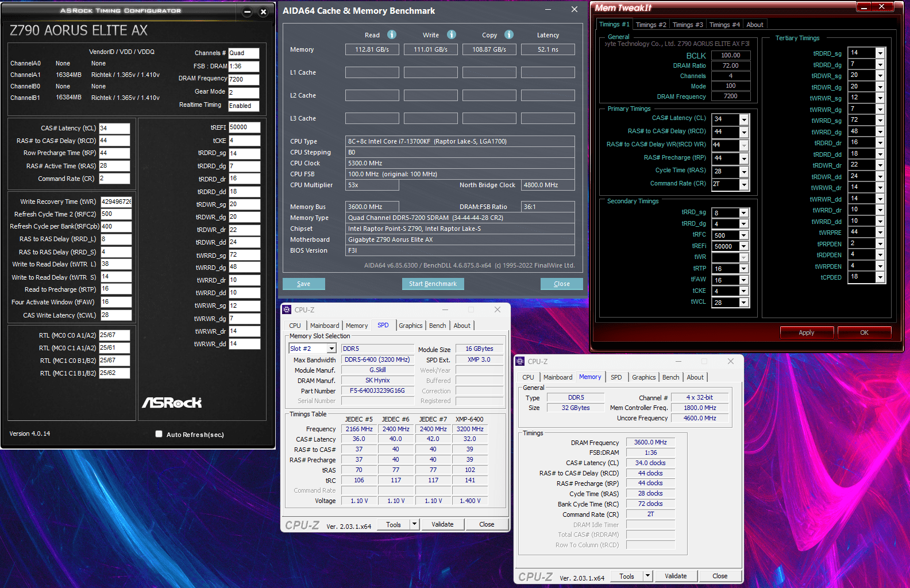This screenshot has width=910, height=588.
Task: Toggle the Auto Refresh checkbox
Action: (159, 434)
